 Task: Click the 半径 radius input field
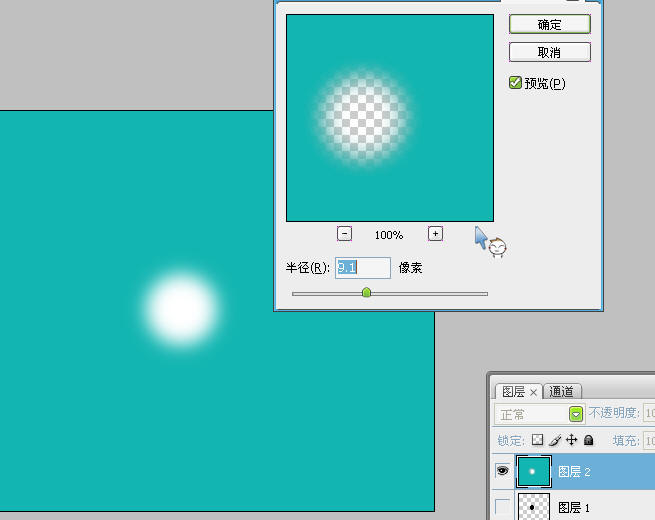(362, 267)
